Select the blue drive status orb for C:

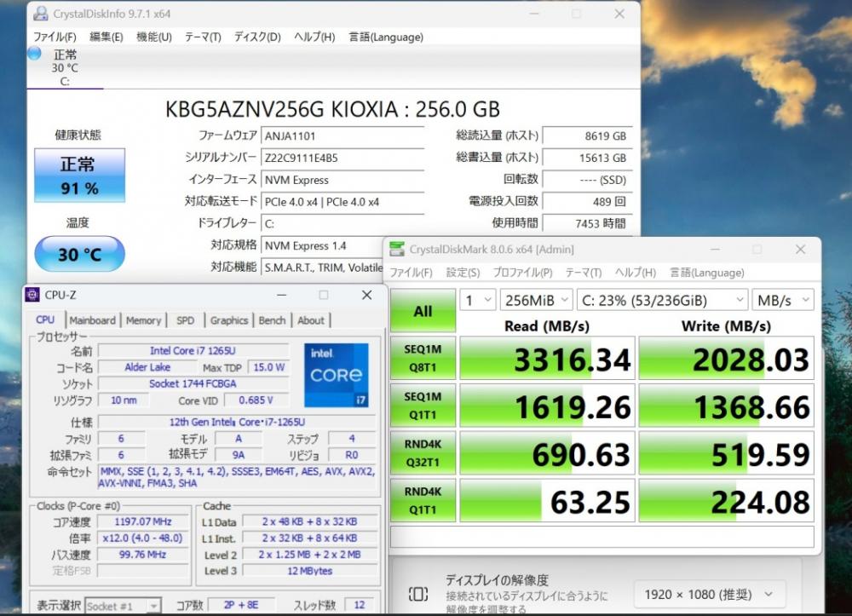(x=34, y=54)
